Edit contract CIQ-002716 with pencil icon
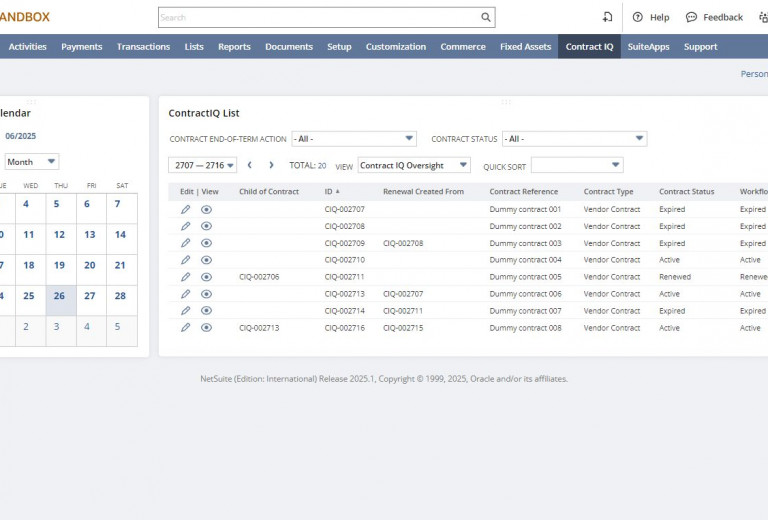This screenshot has width=768, height=520. point(186,328)
